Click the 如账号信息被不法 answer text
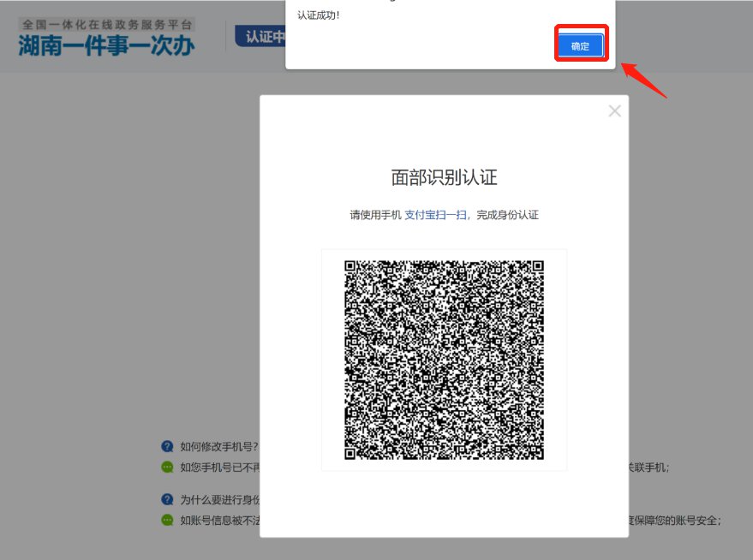The width and height of the screenshot is (753, 560). tap(218, 520)
